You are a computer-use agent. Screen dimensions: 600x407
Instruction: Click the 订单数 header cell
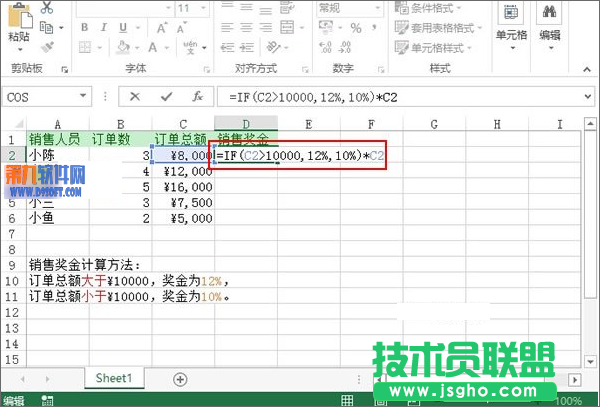121,140
